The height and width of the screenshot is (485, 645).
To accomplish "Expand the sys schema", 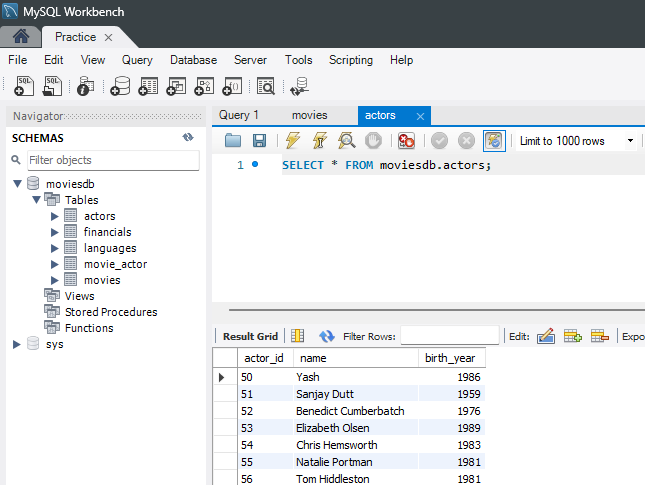I will tap(16, 344).
